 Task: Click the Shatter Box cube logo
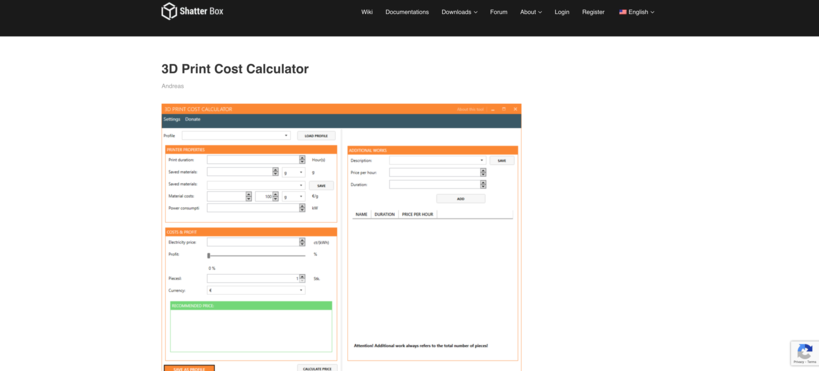point(169,11)
